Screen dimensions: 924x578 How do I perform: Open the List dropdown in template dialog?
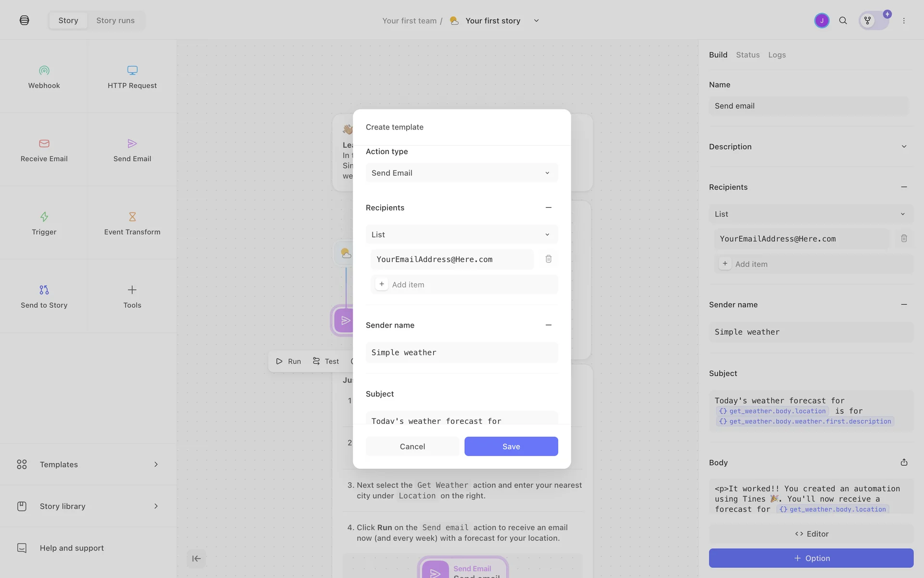point(462,235)
